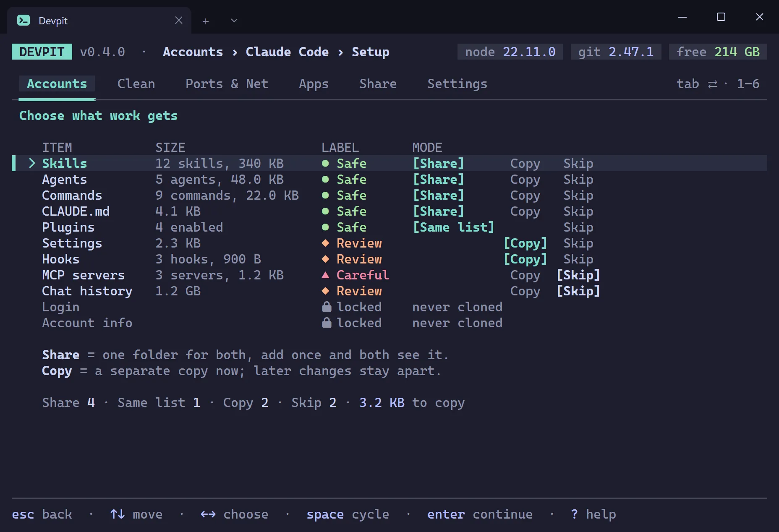This screenshot has height=532, width=779.
Task: Click Claude Code in the breadcrumb
Action: 287,52
